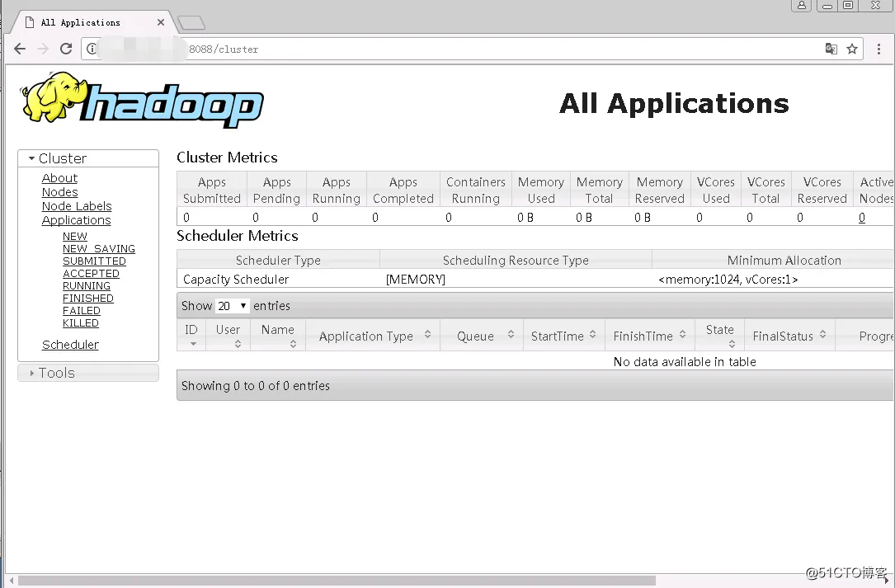Click 'Scheduler Metrics' heading
The width and height of the screenshot is (895, 588).
[x=238, y=236]
